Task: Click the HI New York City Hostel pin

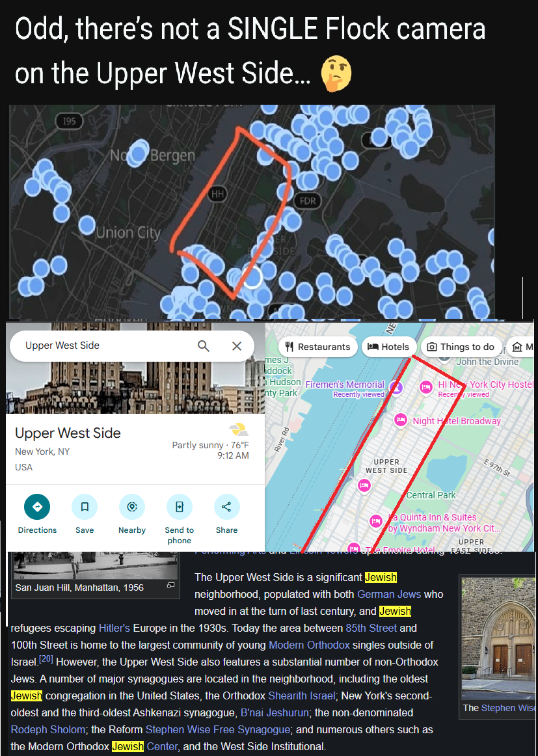Action: [x=425, y=387]
